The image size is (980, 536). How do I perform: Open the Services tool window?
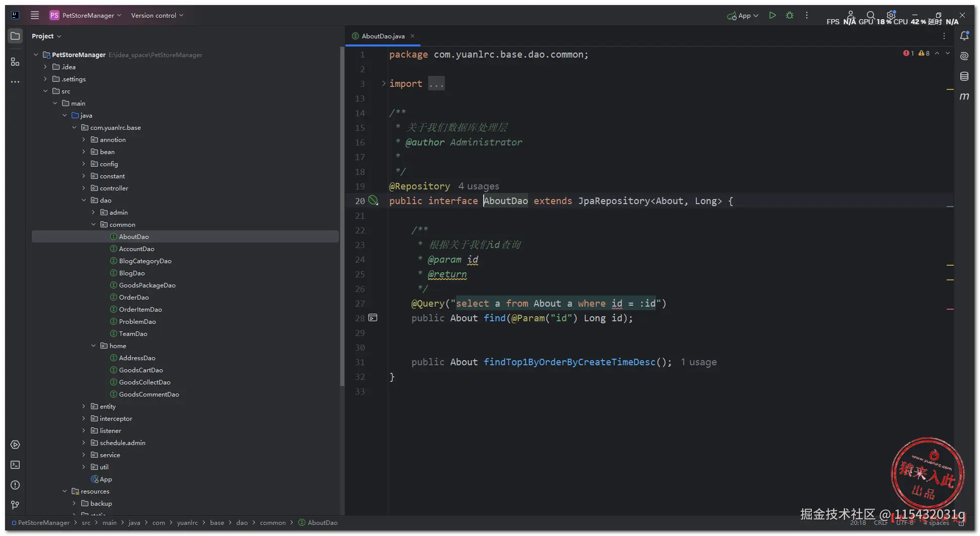click(x=15, y=445)
